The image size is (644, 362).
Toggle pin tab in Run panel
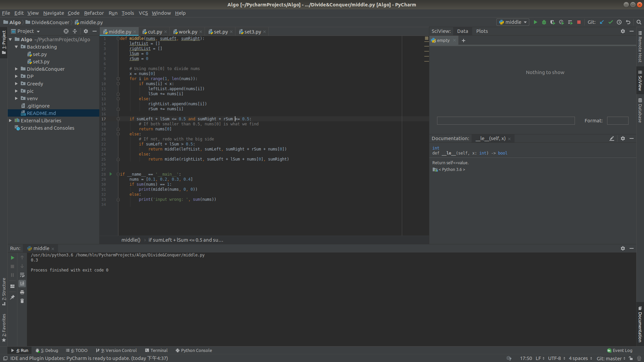coord(12,297)
